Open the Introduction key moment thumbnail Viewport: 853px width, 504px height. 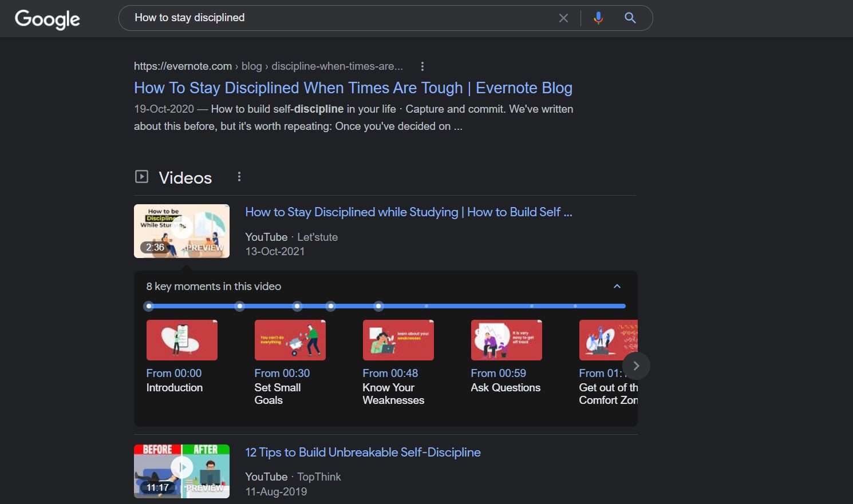coord(182,340)
